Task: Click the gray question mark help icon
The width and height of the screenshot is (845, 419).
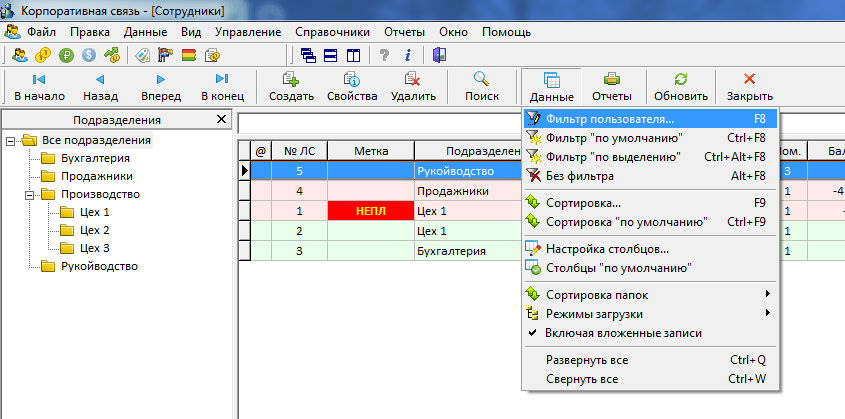Action: pos(384,55)
